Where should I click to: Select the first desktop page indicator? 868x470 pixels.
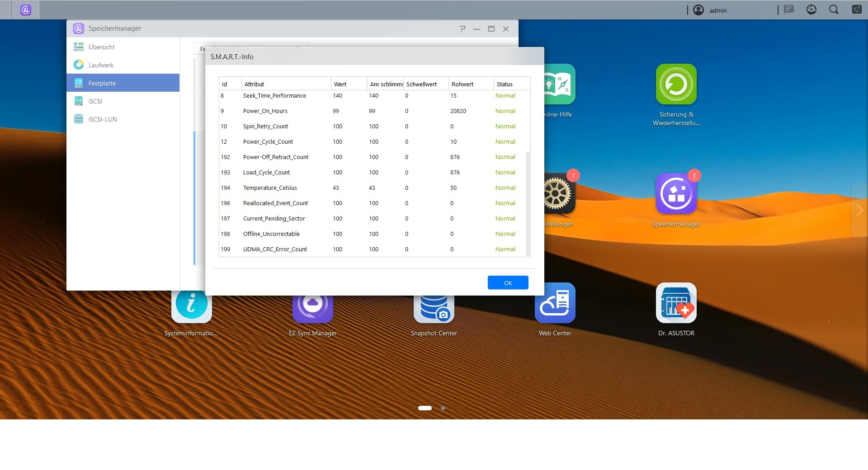[x=425, y=408]
